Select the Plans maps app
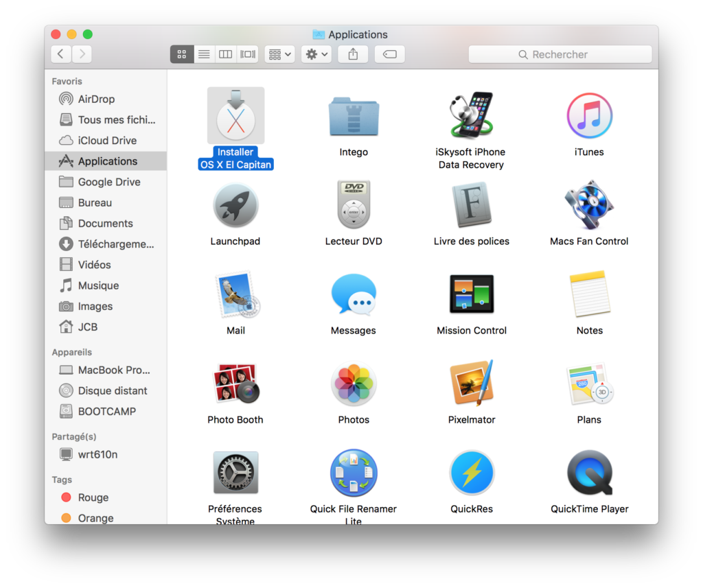Viewport: 703px width, 588px height. pyautogui.click(x=590, y=383)
